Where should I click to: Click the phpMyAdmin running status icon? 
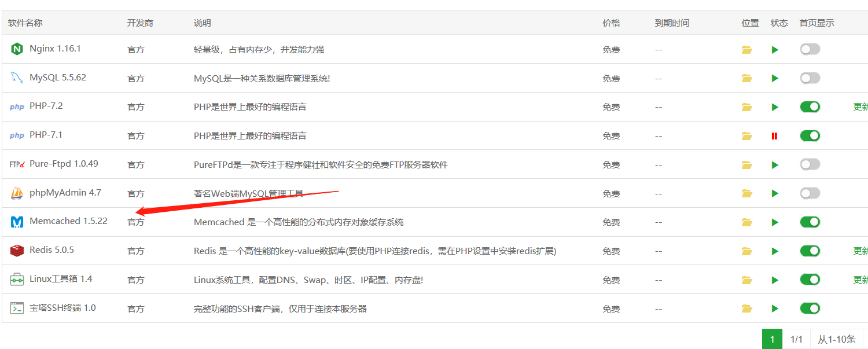775,193
